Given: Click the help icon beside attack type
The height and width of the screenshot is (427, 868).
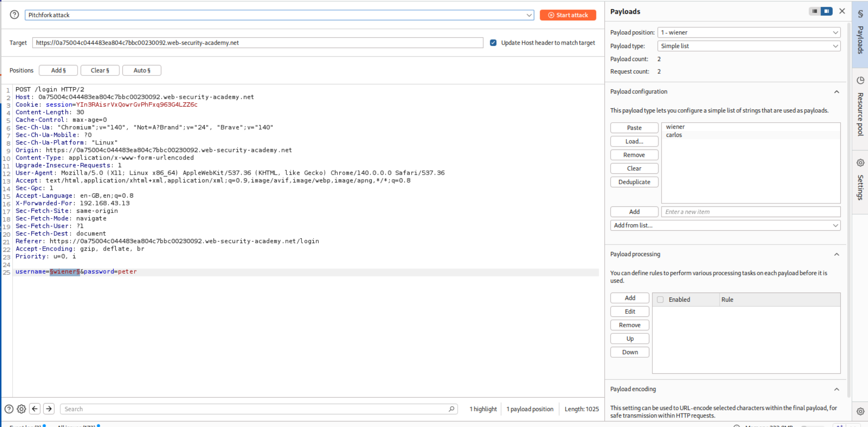Looking at the screenshot, I should (x=14, y=15).
